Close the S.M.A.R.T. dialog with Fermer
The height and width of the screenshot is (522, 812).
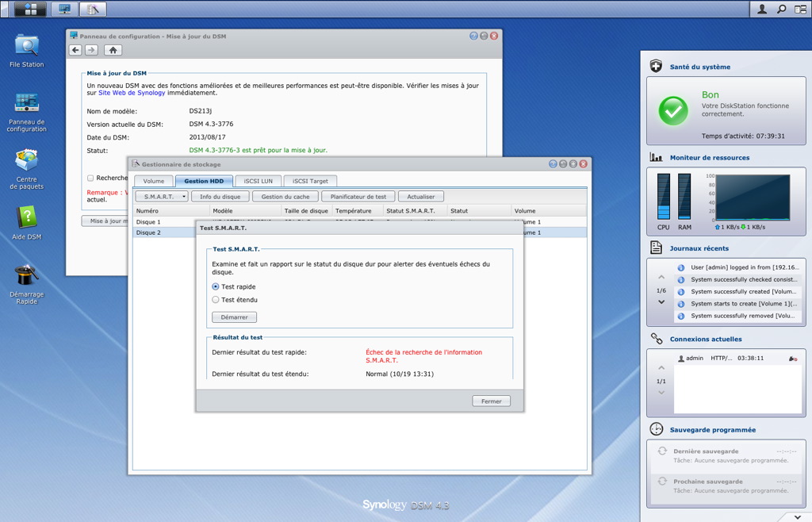(x=492, y=401)
